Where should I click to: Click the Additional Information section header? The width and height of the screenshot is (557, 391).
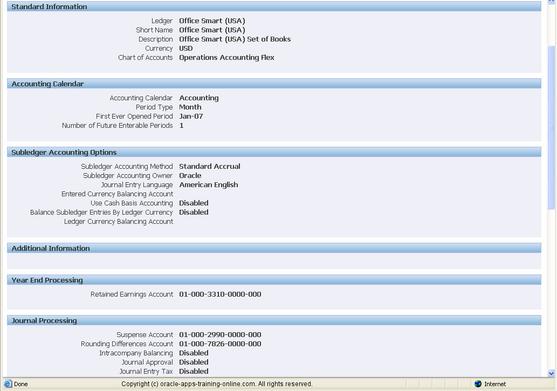[x=274, y=248]
